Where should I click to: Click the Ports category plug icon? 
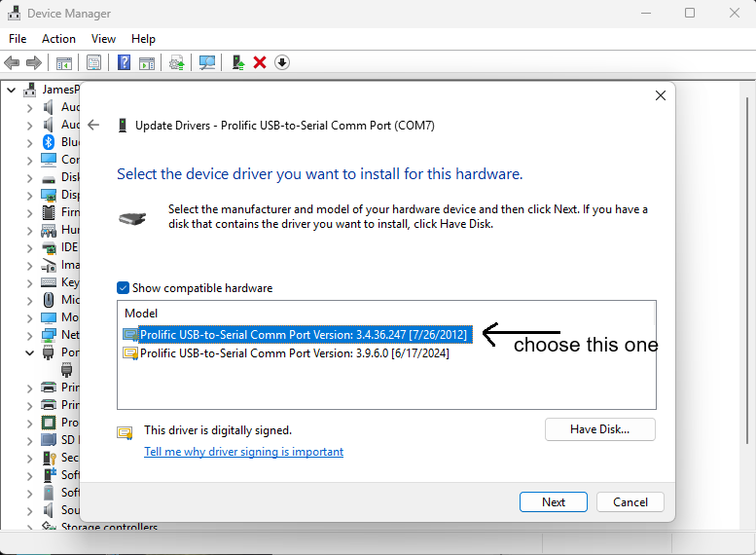[x=49, y=352]
